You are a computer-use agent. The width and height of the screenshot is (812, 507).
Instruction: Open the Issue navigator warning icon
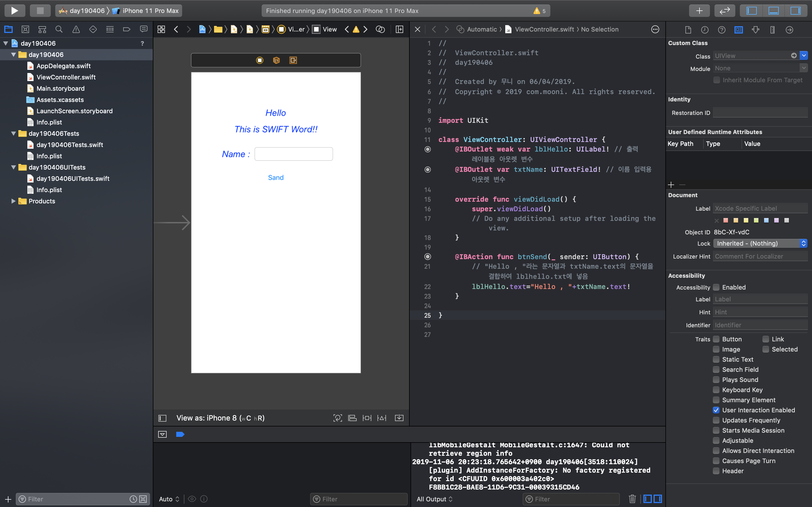(76, 30)
